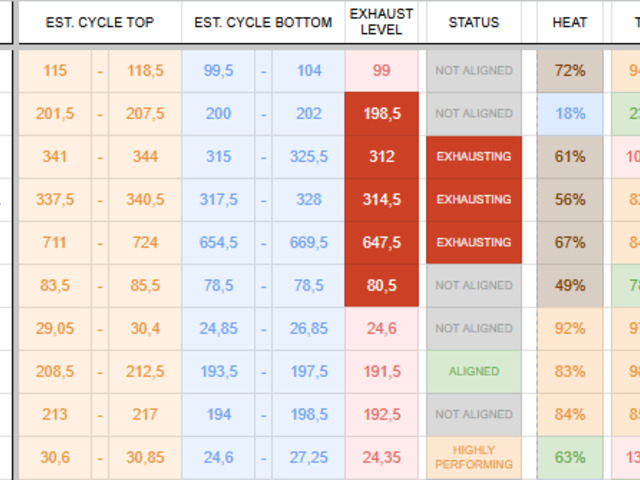Viewport: 640px width, 480px height.
Task: Select the exhaust level cell 24,35
Action: pos(381,457)
